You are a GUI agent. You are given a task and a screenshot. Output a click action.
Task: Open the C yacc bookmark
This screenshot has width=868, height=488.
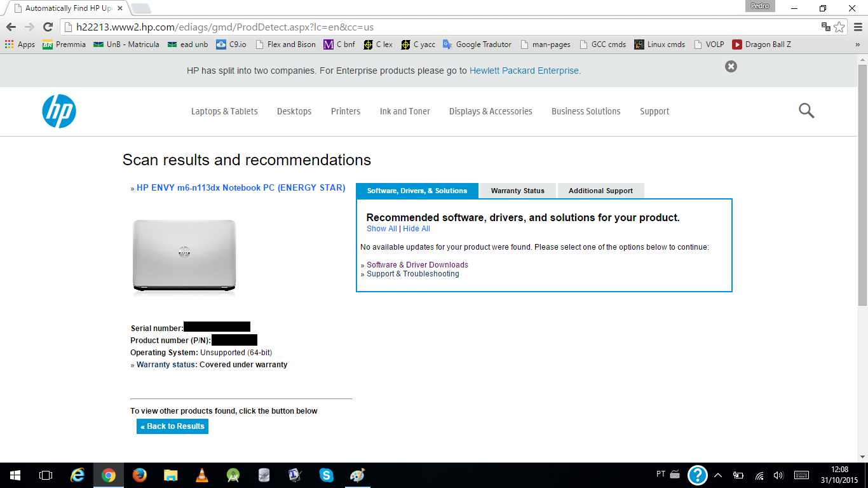point(418,44)
